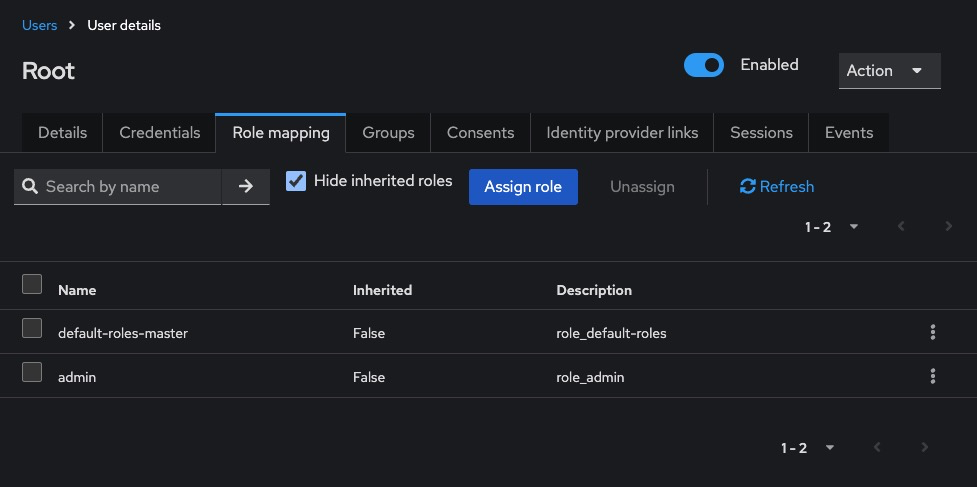Image resolution: width=977 pixels, height=487 pixels.
Task: Uncheck Hide inherited roles checkbox
Action: [x=296, y=181]
